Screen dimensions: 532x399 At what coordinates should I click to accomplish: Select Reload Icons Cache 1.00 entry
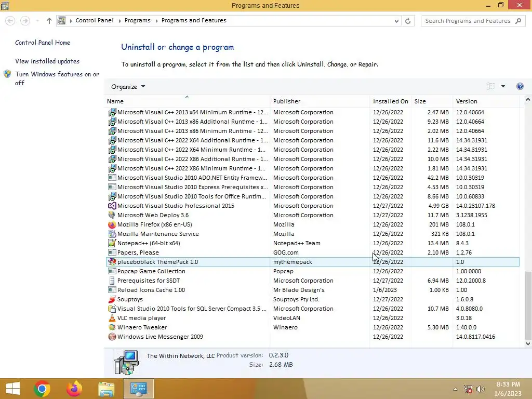[x=312, y=290]
